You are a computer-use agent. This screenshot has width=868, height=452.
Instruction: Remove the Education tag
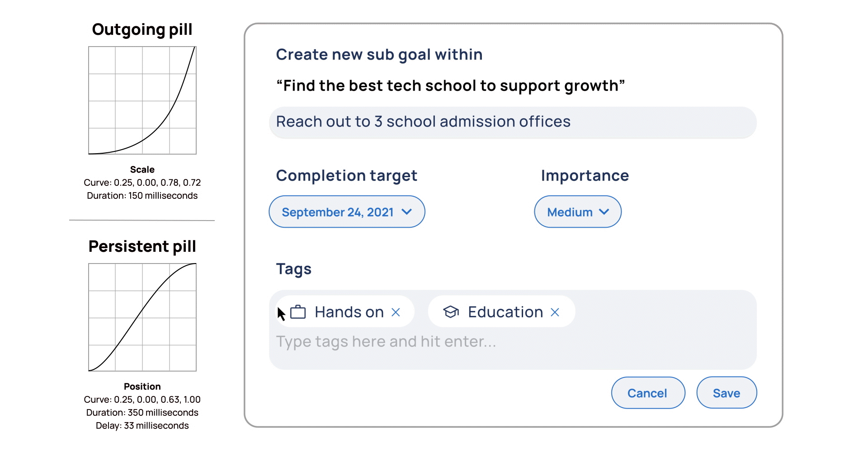(x=555, y=312)
